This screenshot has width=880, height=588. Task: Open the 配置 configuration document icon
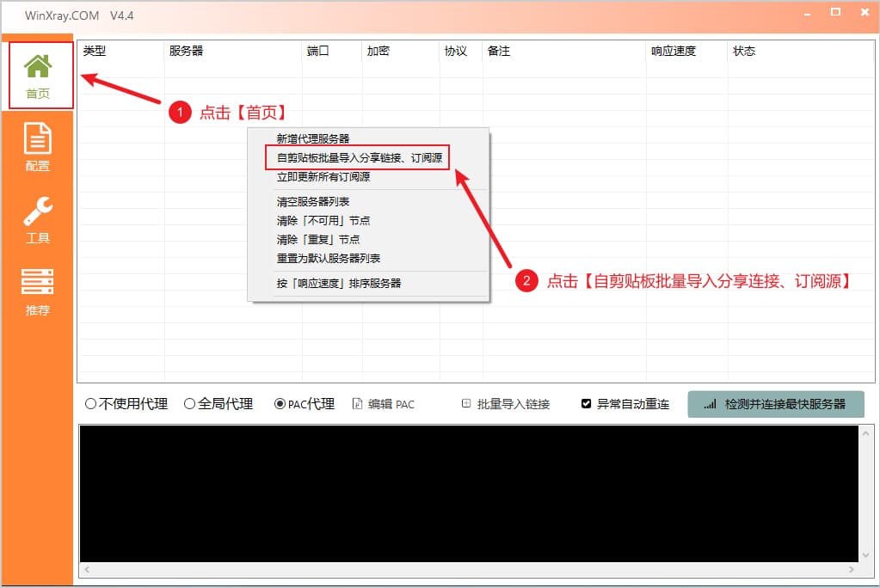tap(38, 139)
